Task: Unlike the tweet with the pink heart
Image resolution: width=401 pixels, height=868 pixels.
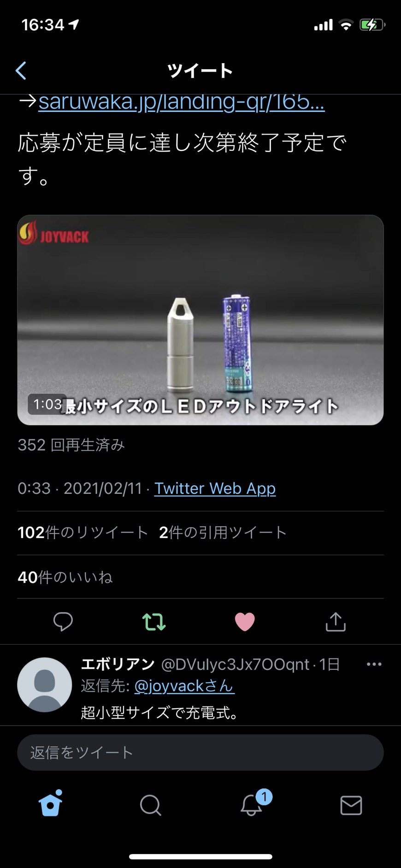Action: [245, 622]
